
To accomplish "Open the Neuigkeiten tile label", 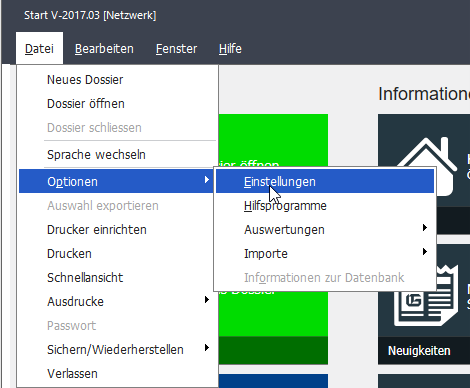I will [x=419, y=351].
